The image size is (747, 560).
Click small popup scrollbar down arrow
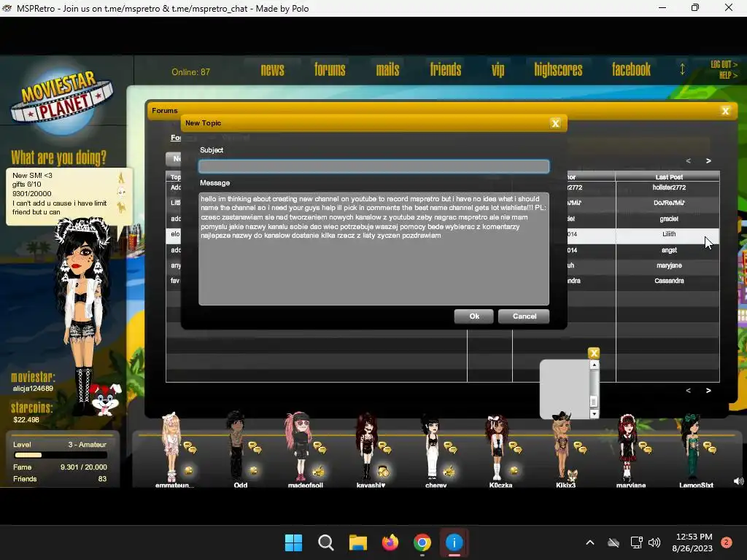(x=594, y=414)
